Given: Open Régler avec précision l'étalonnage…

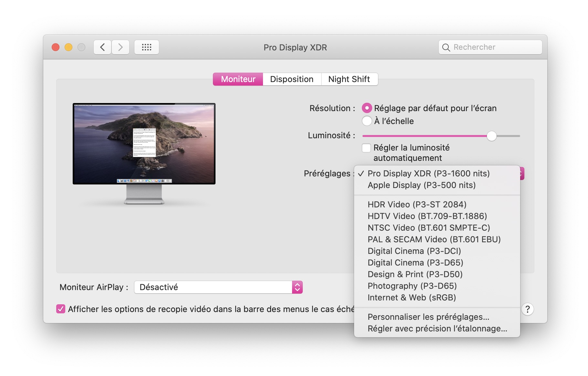Looking at the screenshot, I should coord(437,329).
